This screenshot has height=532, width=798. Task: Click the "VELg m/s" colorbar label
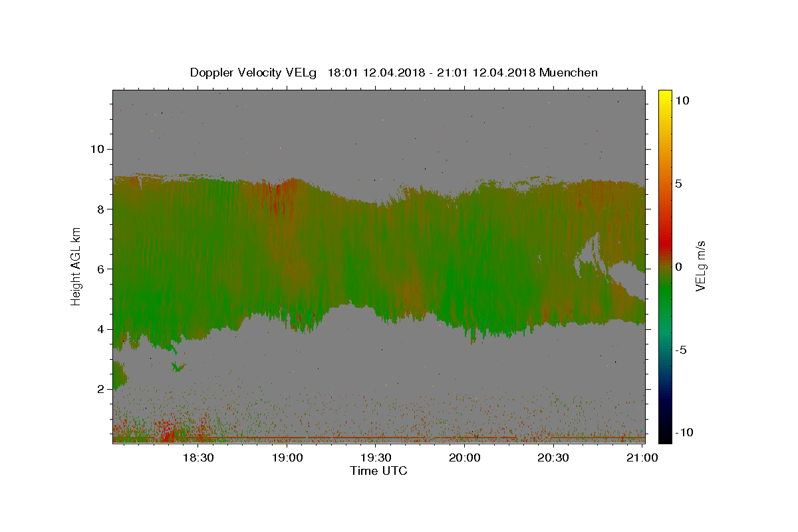(x=700, y=266)
